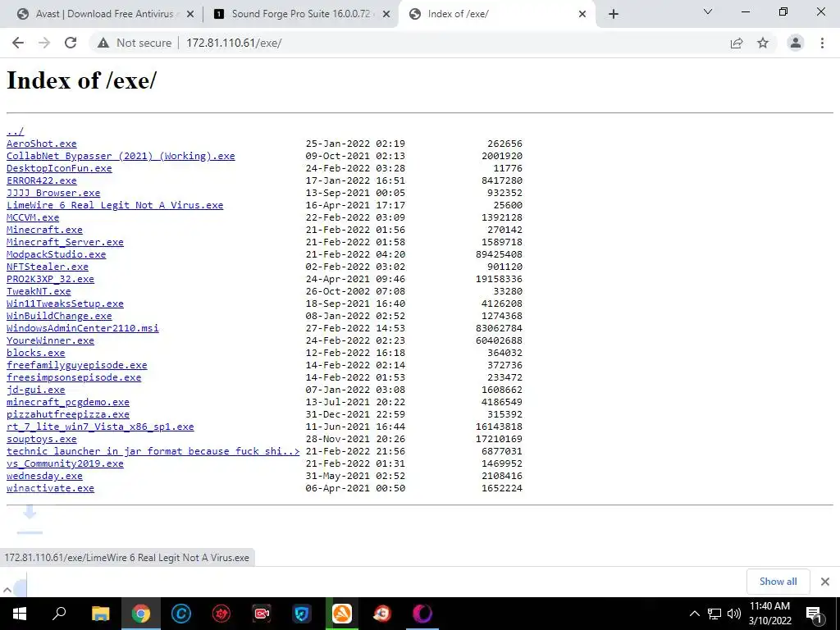The width and height of the screenshot is (840, 630).
Task: Download AeroShot.exe
Action: [42, 144]
